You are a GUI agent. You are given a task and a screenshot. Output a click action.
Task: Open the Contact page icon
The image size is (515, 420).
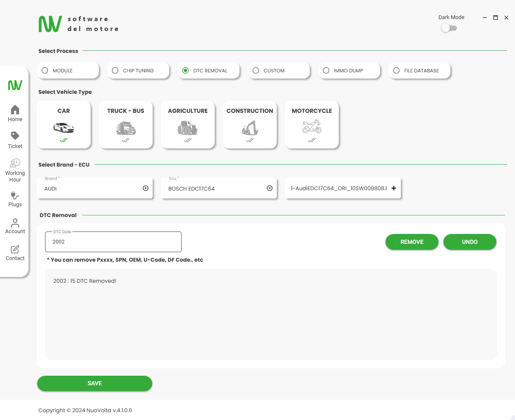point(15,249)
